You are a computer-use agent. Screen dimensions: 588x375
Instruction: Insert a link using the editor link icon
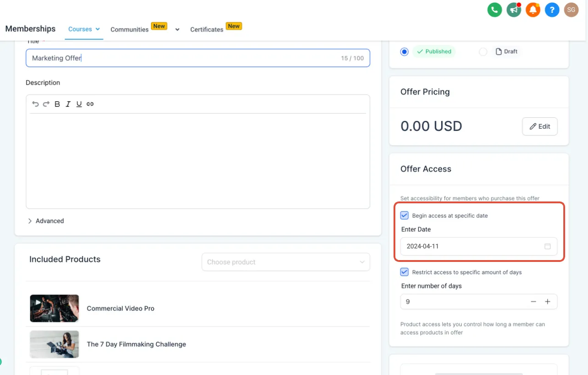click(x=90, y=104)
